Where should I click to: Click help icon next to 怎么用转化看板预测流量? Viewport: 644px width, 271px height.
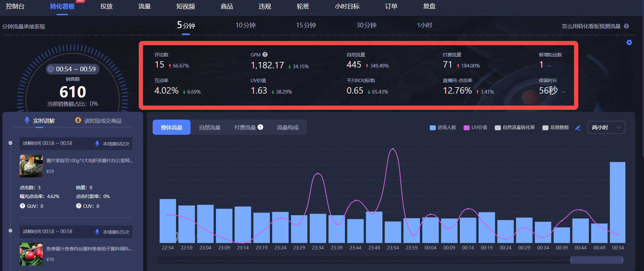point(626,26)
